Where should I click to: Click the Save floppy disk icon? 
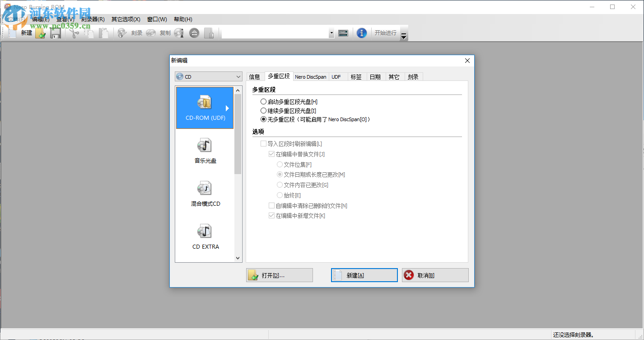[x=55, y=33]
